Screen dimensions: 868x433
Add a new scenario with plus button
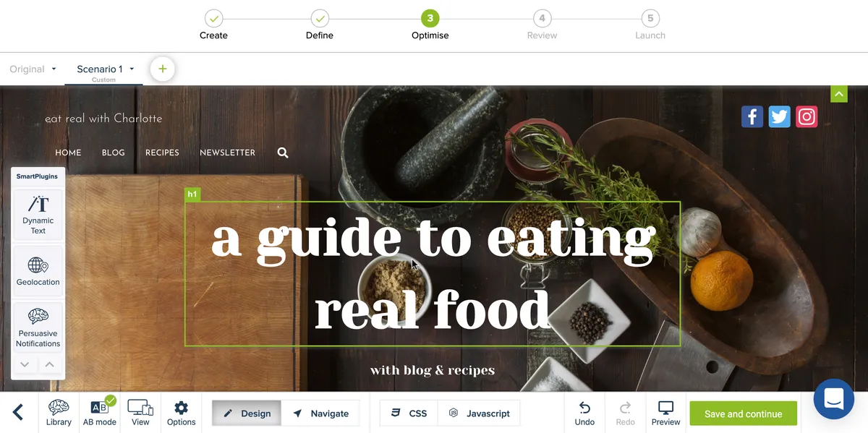click(x=163, y=69)
